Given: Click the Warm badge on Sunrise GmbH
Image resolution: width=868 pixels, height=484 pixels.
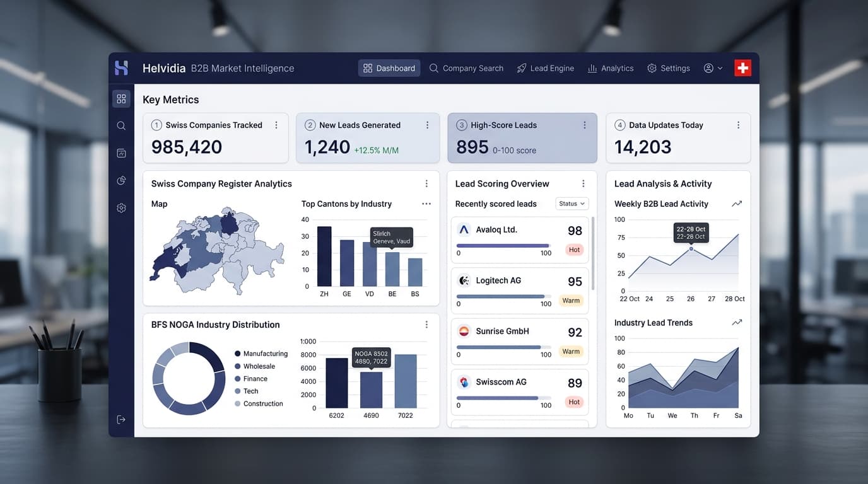Looking at the screenshot, I should (x=571, y=352).
